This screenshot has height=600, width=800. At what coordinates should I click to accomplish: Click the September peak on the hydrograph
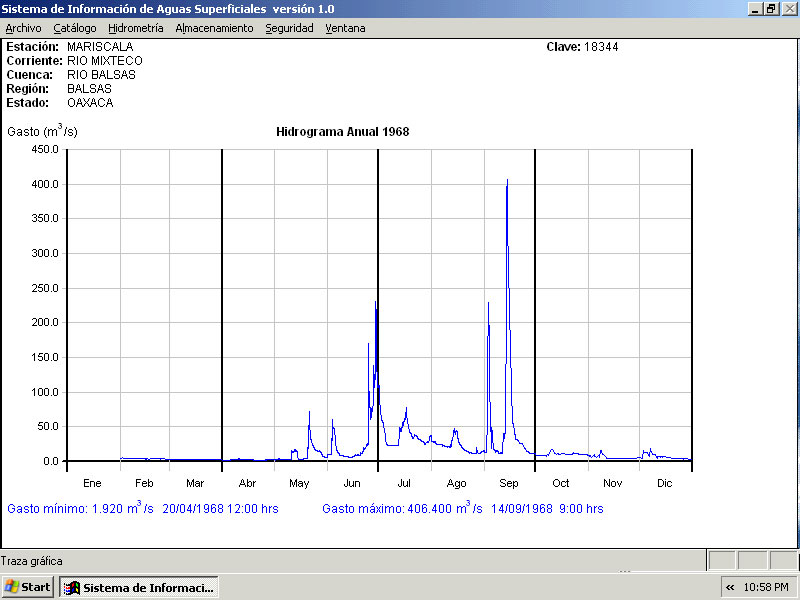pyautogui.click(x=507, y=182)
